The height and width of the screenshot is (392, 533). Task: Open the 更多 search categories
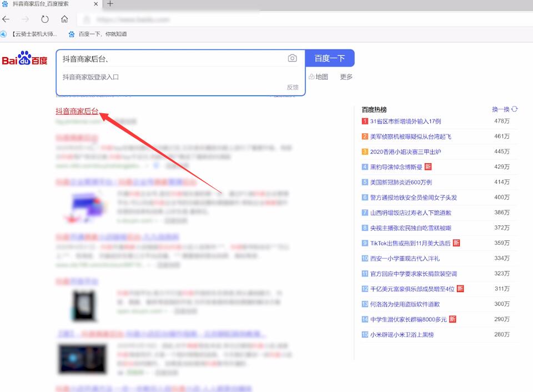coord(346,77)
